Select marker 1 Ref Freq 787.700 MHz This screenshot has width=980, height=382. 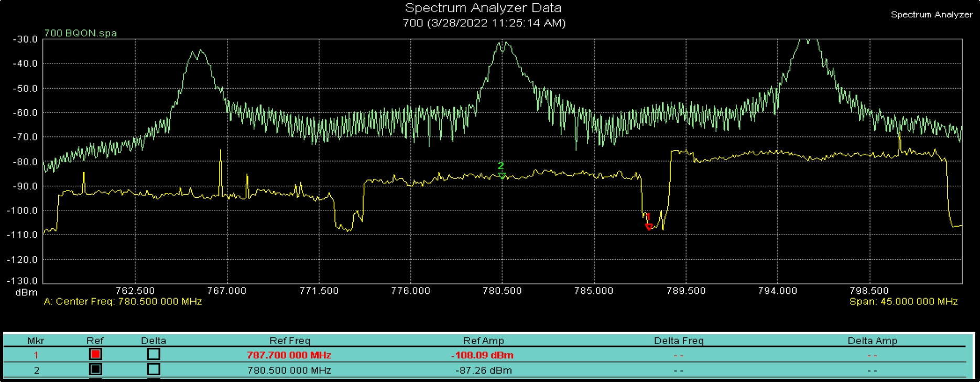pos(289,355)
